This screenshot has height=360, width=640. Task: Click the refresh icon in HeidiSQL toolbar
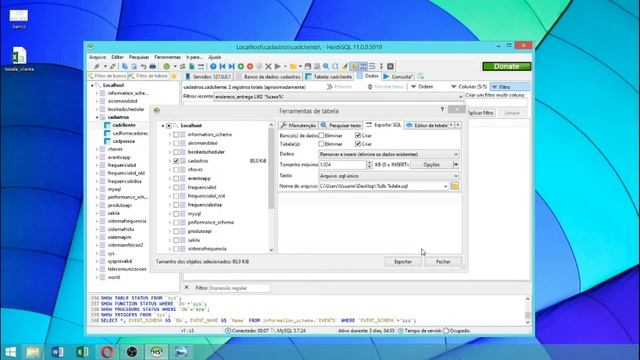(x=167, y=66)
